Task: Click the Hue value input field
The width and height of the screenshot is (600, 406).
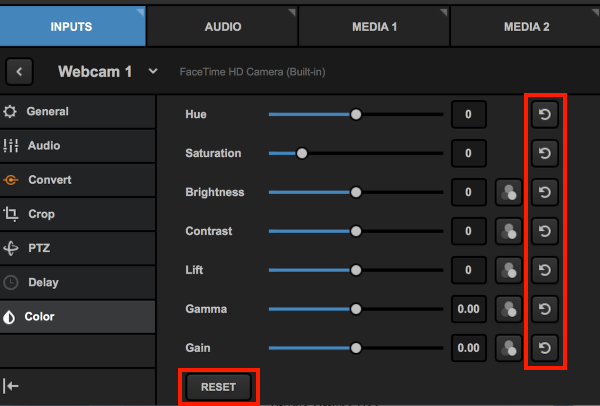Action: 469,115
